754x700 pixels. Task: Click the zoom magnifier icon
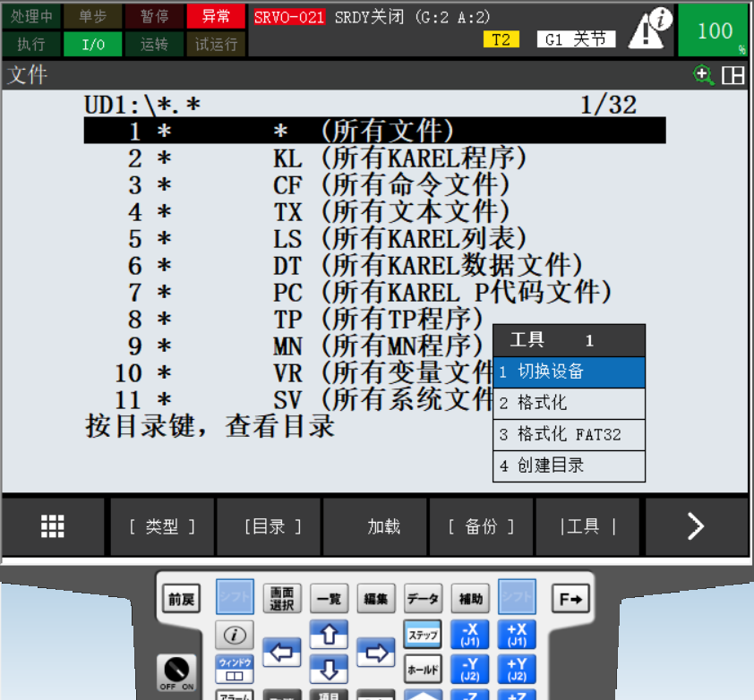(x=703, y=75)
